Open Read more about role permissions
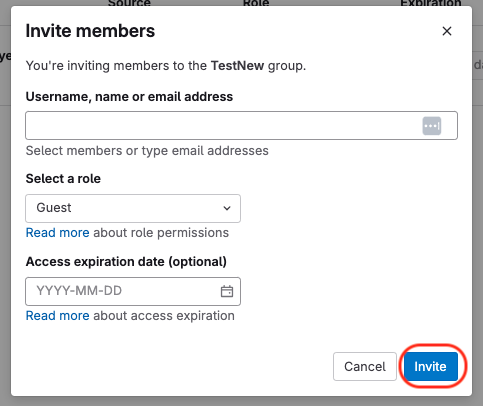483x406 pixels. [x=58, y=233]
